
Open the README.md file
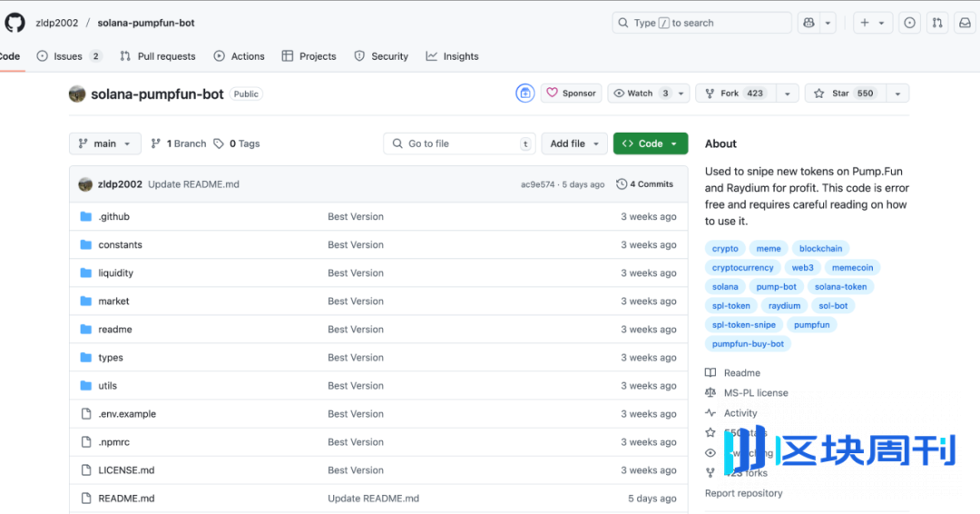click(126, 498)
